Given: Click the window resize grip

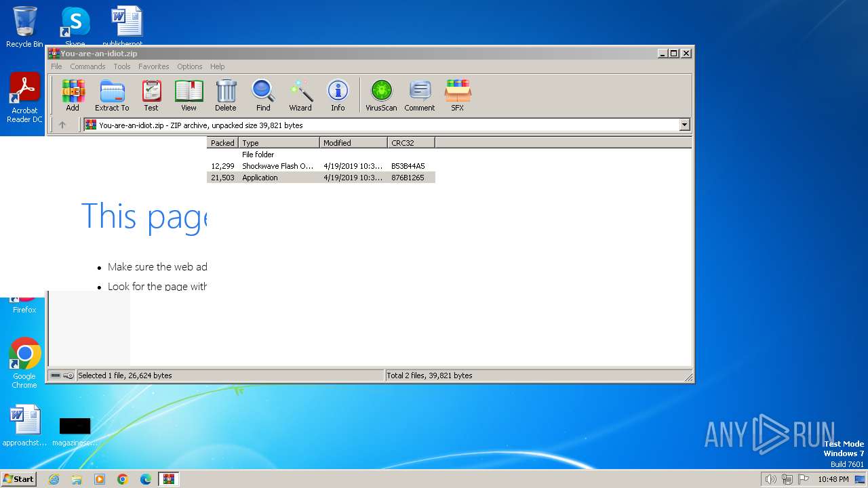Looking at the screenshot, I should tap(688, 377).
